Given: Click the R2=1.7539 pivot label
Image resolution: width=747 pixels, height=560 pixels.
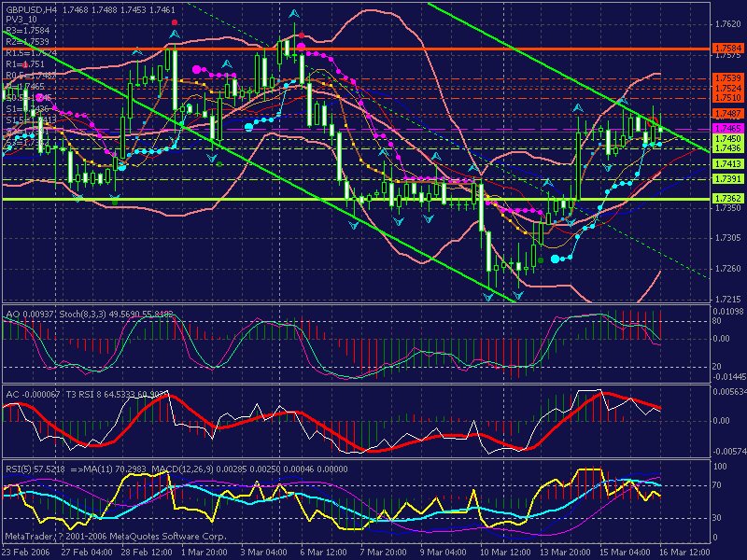Looking at the screenshot, I should [x=28, y=41].
